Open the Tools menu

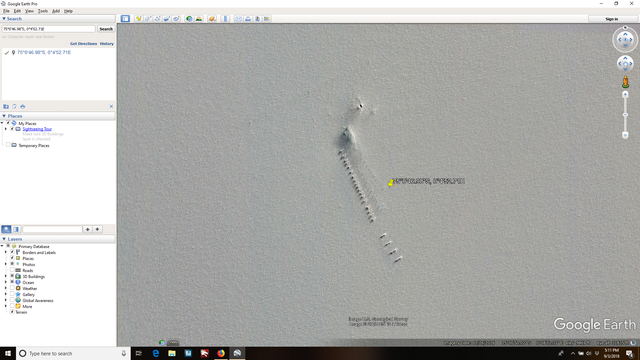[43, 11]
